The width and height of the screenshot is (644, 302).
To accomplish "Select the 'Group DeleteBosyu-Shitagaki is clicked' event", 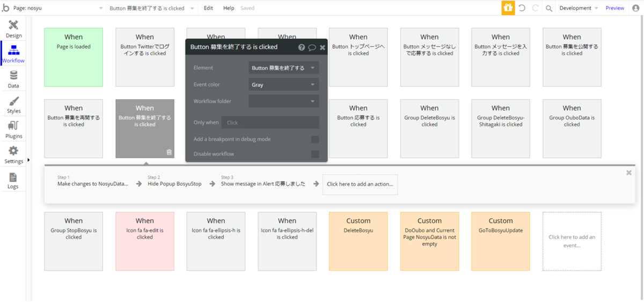I will coord(501,128).
